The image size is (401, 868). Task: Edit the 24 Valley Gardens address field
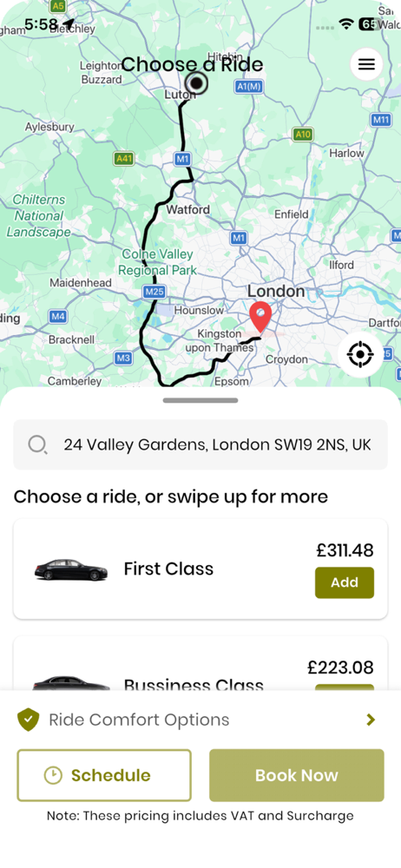coord(200,444)
